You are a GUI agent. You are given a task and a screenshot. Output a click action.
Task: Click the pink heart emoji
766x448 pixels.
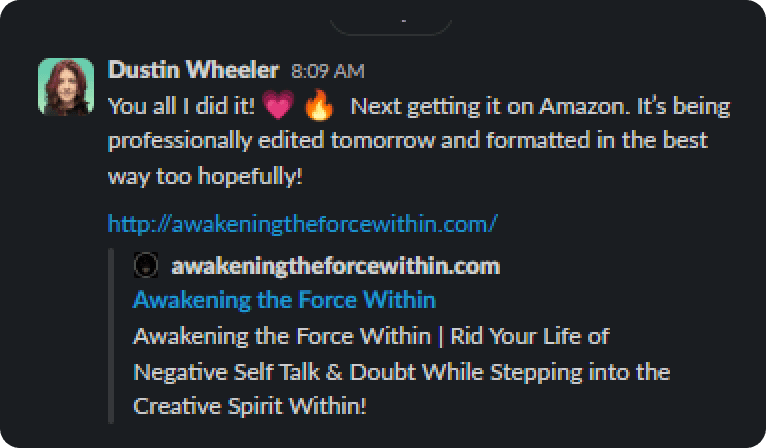pos(278,105)
